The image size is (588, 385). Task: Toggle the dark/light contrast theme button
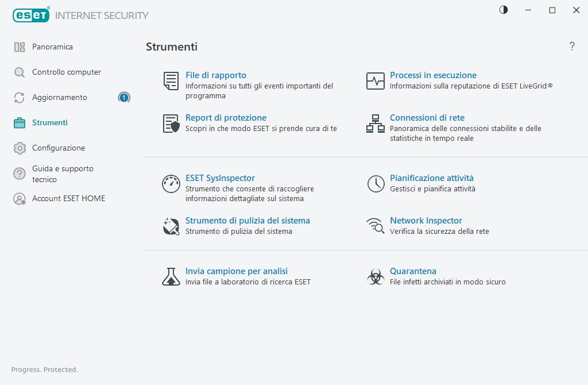(504, 10)
